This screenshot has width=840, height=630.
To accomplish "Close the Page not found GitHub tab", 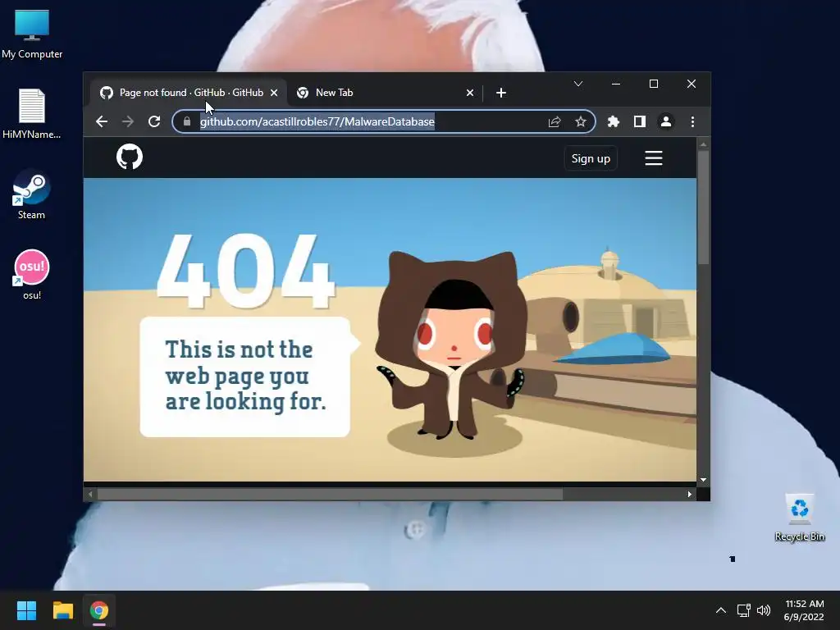I will click(x=274, y=93).
